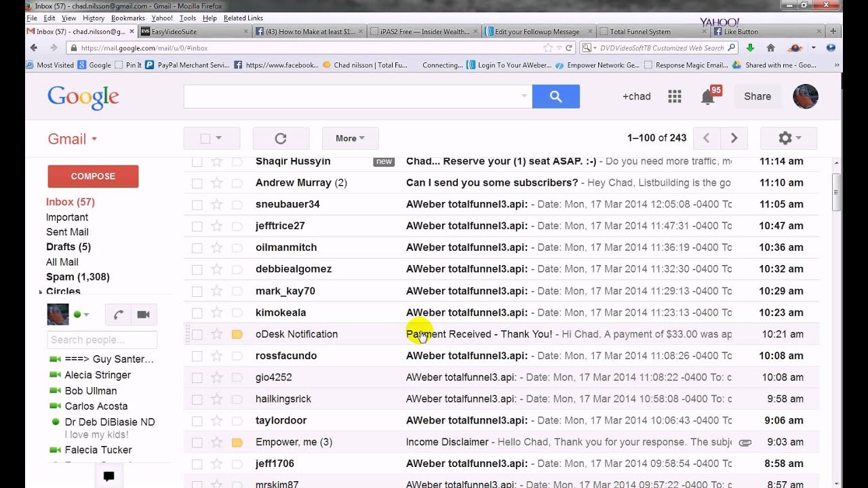Start a video call in chat panel

click(x=143, y=314)
